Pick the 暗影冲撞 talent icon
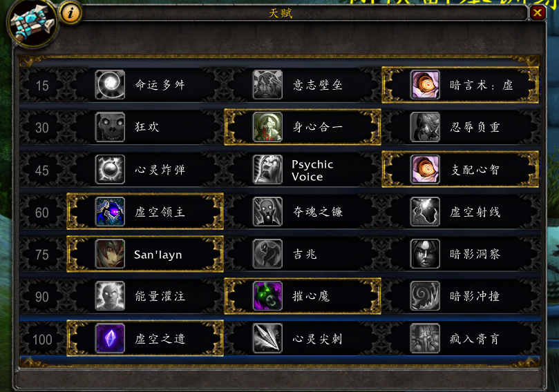The height and width of the screenshot is (392, 559). [x=425, y=296]
